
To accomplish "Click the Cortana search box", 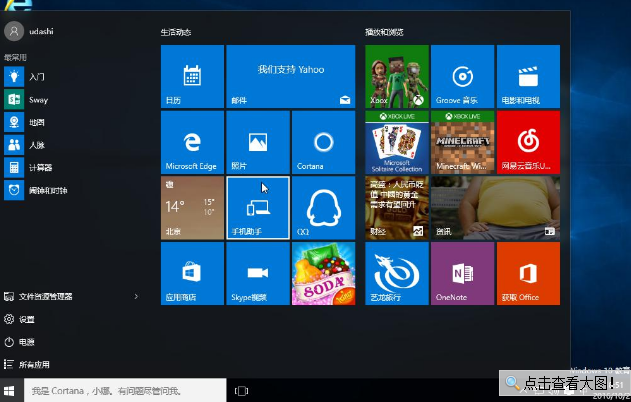I will point(125,390).
